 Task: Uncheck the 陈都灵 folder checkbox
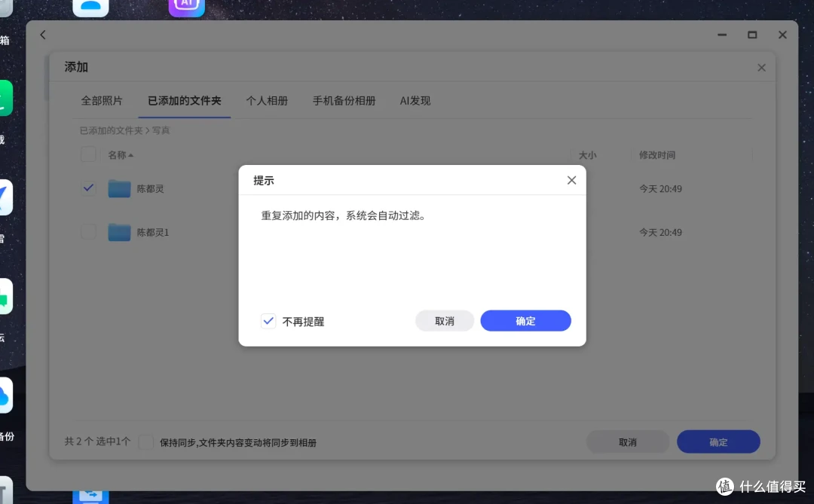tap(88, 188)
